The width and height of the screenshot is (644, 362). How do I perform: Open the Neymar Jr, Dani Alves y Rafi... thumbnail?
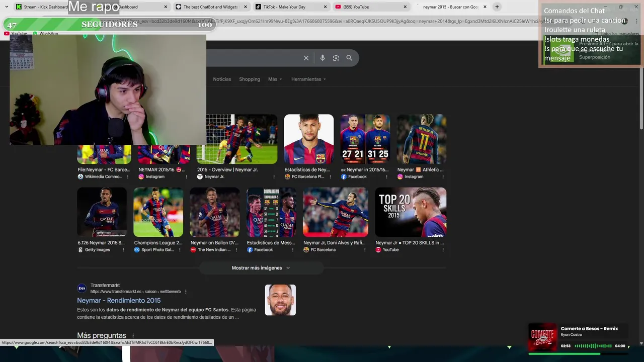point(336,212)
